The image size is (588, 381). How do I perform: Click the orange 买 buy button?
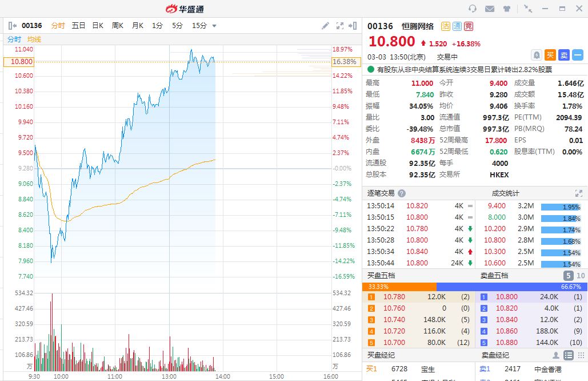click(x=550, y=55)
